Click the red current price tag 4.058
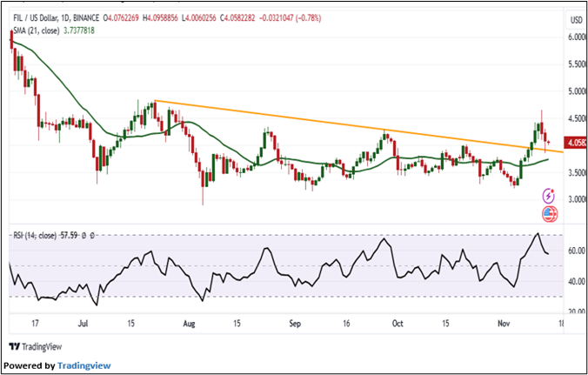 tap(578, 143)
